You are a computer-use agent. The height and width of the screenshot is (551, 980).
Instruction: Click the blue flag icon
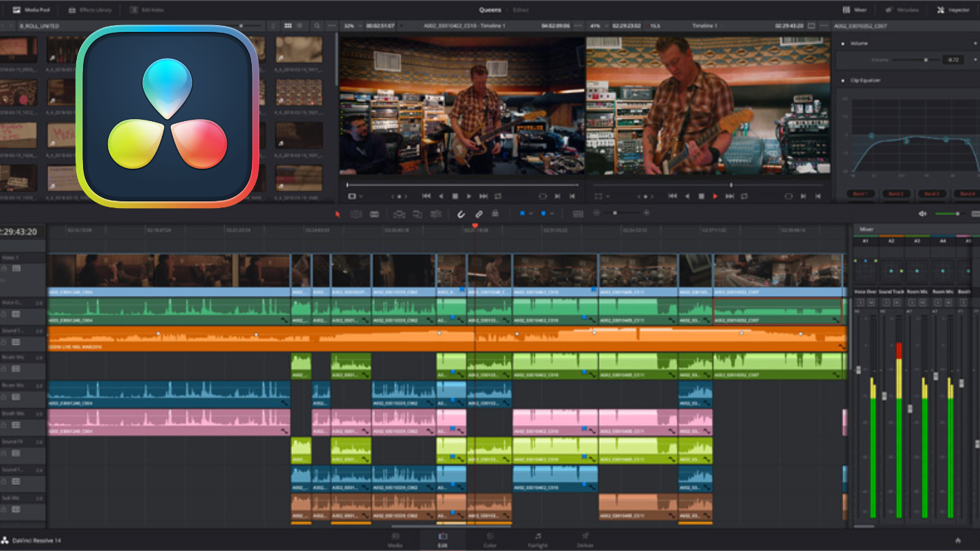522,214
